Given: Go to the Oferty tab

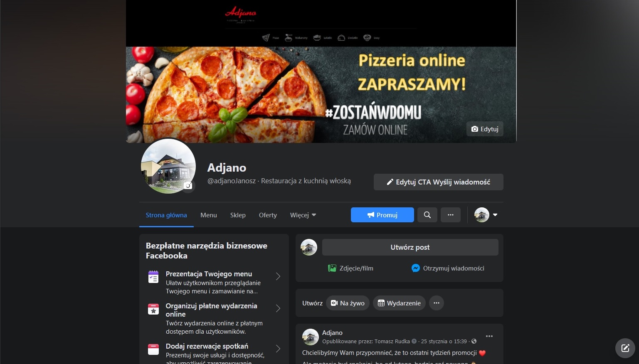Looking at the screenshot, I should click(268, 215).
